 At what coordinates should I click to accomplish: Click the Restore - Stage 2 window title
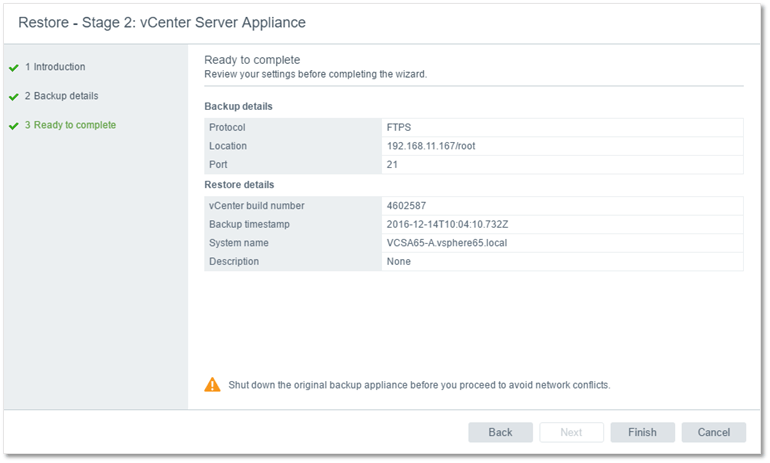[162, 23]
